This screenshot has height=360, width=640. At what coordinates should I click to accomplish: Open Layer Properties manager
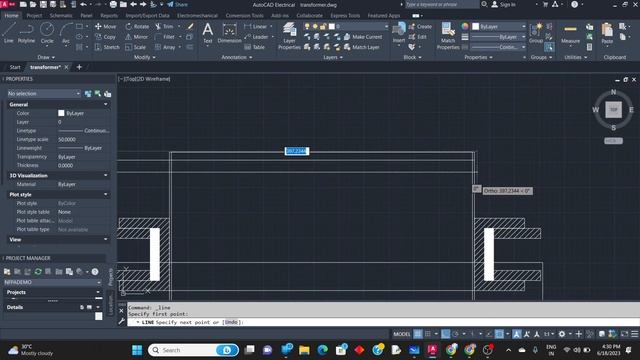289,36
